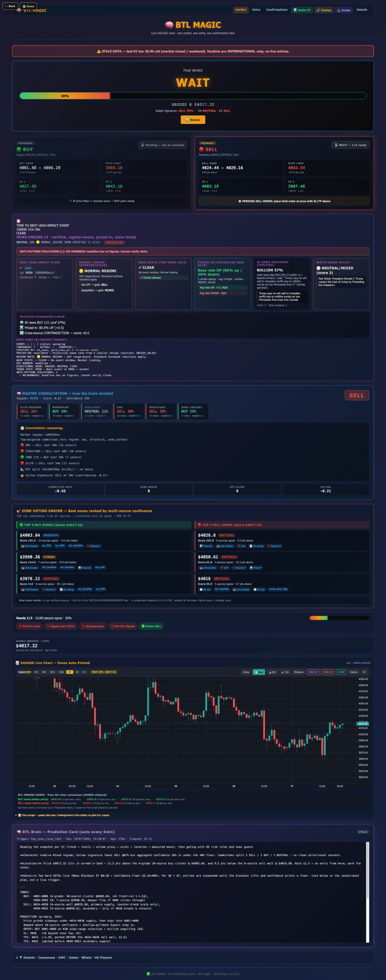The height and width of the screenshot is (980, 386).
Task: Click the chart's current price label on axis
Action: coord(363,724)
